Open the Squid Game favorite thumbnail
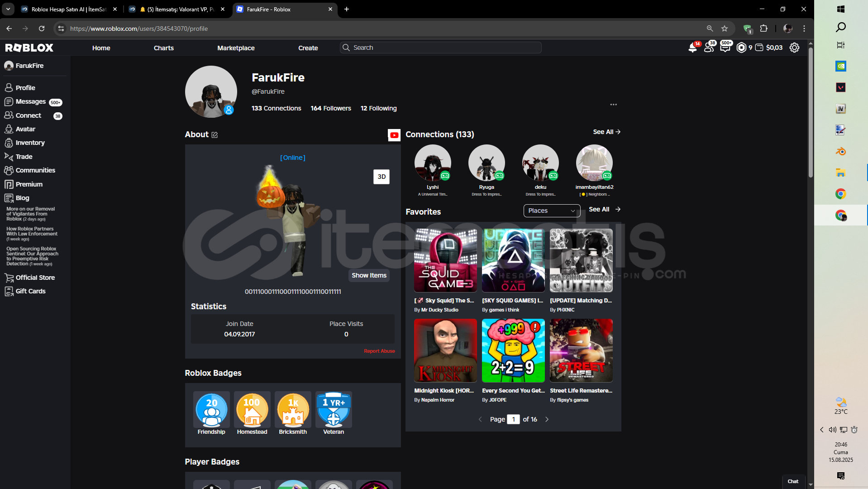The width and height of the screenshot is (868, 489). coord(445,260)
